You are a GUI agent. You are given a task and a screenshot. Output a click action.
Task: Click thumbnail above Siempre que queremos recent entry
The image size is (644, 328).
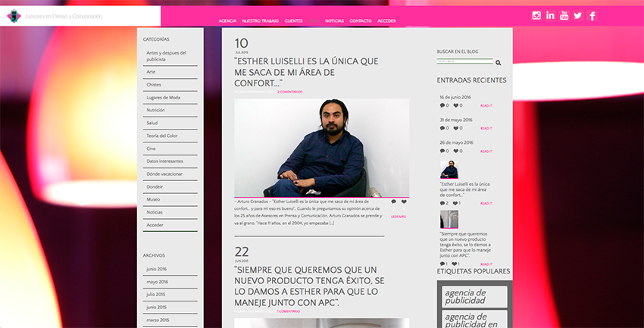coord(449,219)
